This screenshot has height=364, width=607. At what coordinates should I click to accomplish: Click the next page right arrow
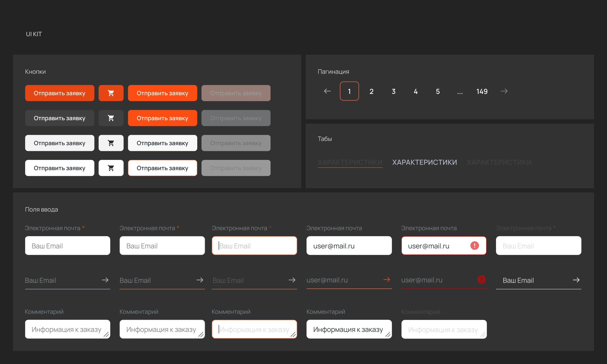point(504,91)
